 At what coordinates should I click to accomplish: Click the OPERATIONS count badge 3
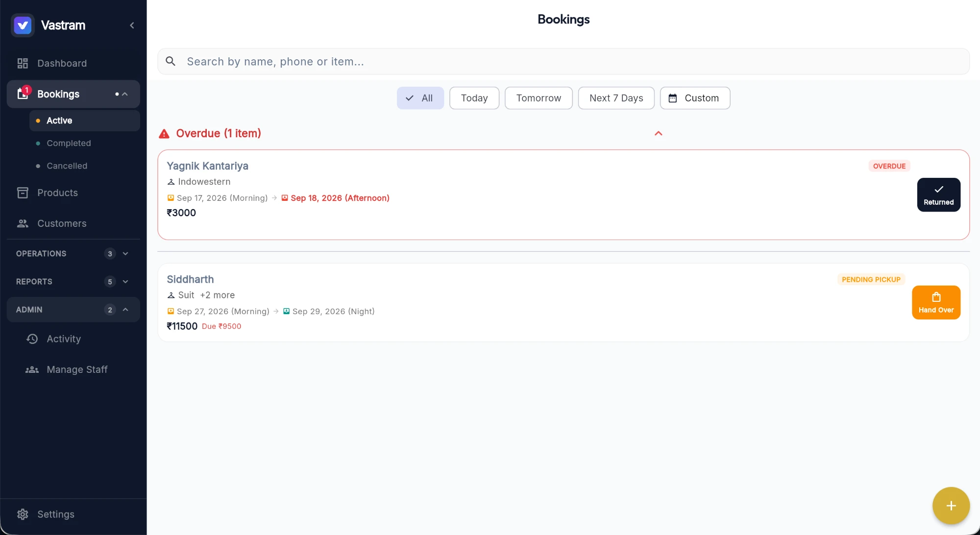point(110,254)
